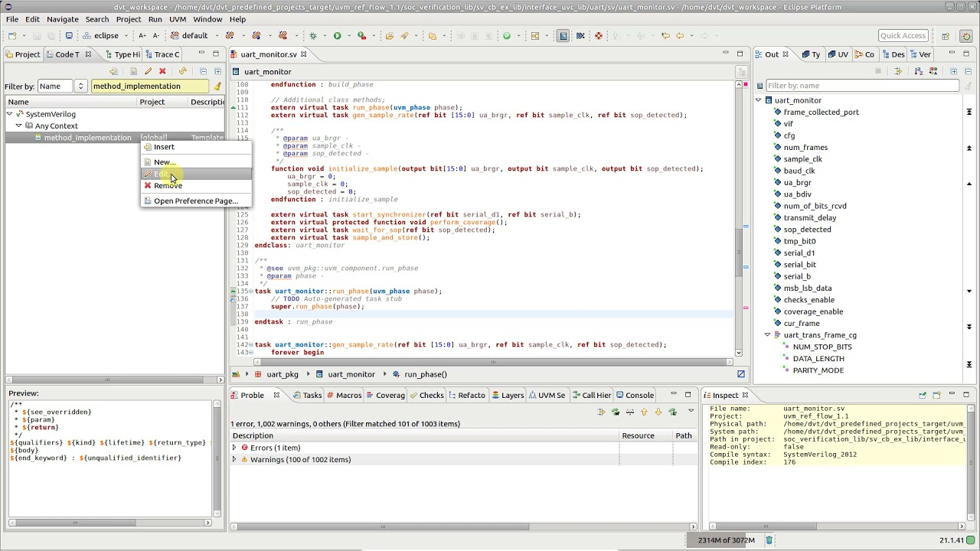Clear the filter with the broom icon

coord(217,86)
